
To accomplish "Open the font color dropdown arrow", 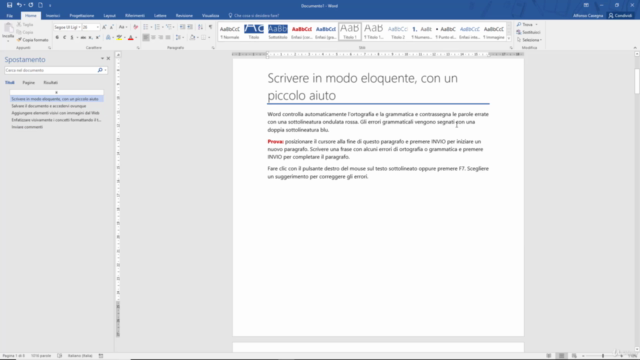I will 136,38.
